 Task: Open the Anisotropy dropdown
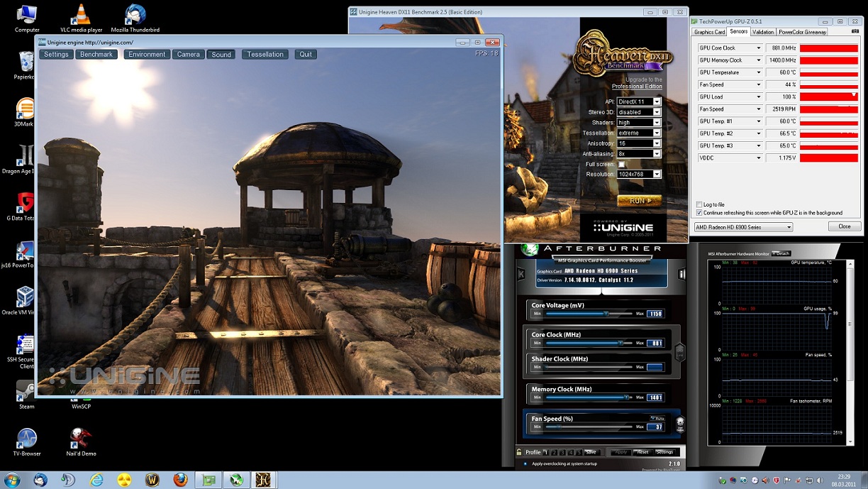coord(639,143)
